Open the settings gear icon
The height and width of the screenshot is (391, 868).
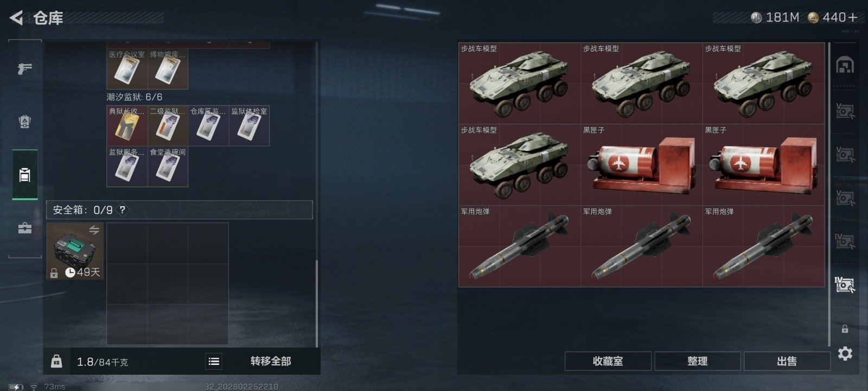845,354
